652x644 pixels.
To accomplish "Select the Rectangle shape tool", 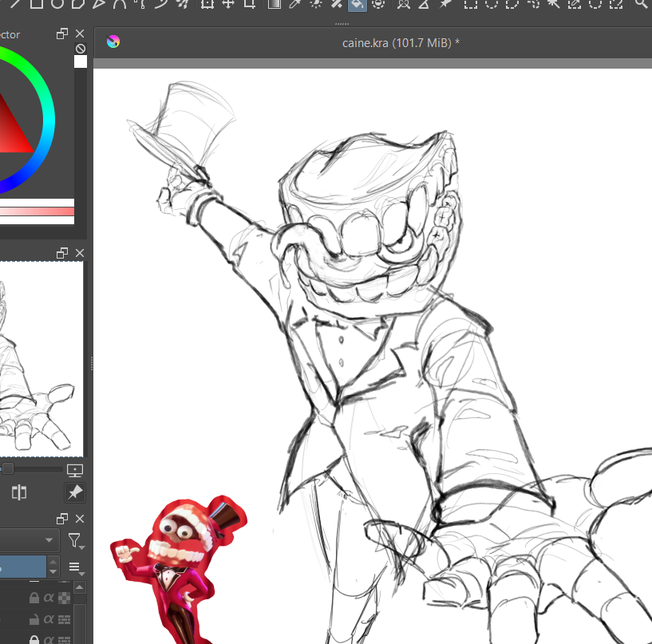I will 37,3.
